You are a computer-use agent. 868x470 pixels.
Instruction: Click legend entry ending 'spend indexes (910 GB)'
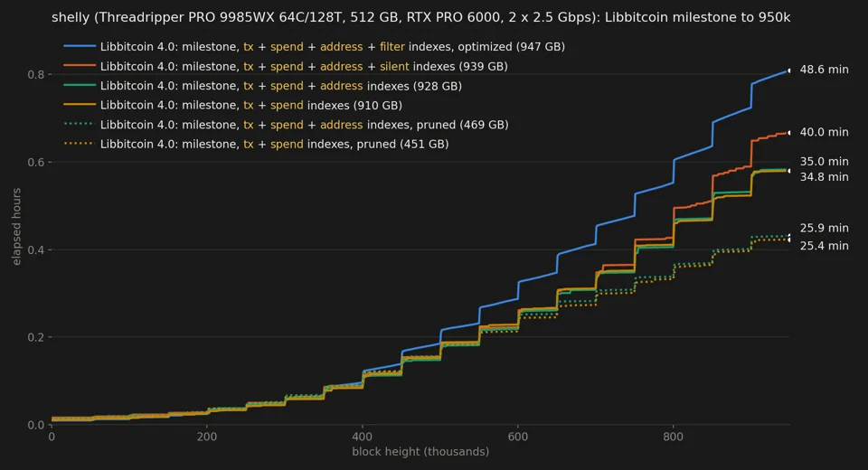[250, 105]
